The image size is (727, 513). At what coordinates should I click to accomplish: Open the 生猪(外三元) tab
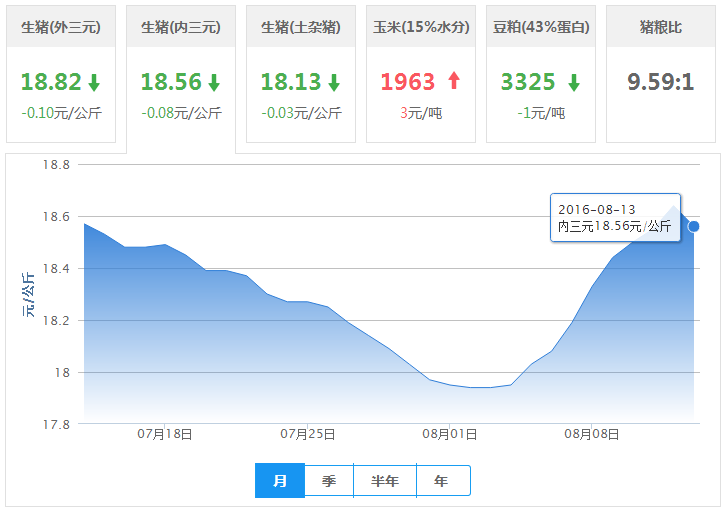[61, 28]
